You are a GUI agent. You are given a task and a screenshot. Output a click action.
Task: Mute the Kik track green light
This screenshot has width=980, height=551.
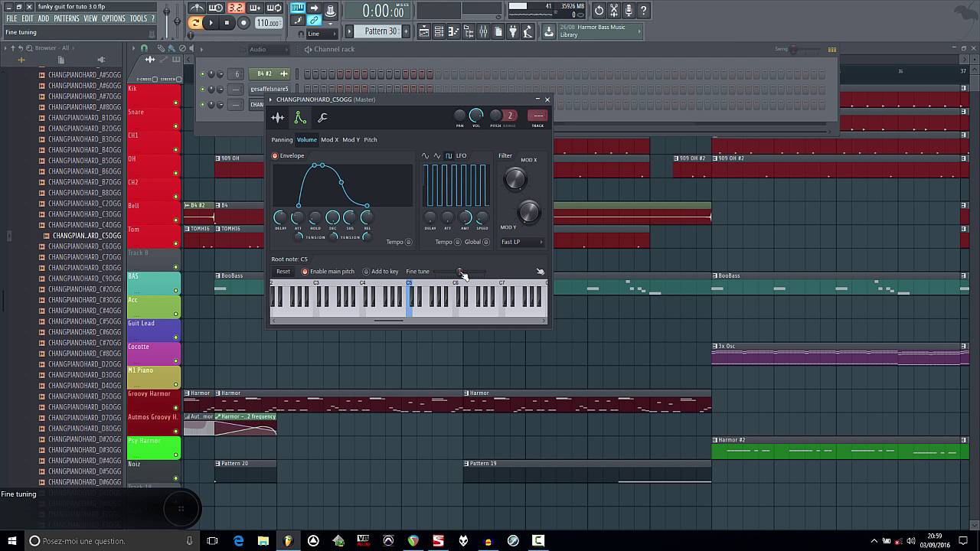click(x=175, y=103)
